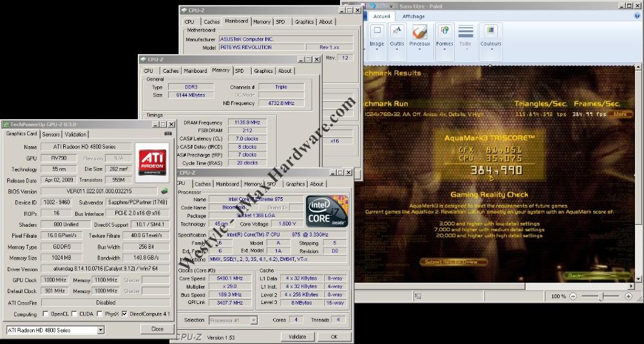The height and width of the screenshot is (344, 644).
Task: Open the Customize Quick Access Toolbar arrow in Paint
Action: [x=392, y=6]
